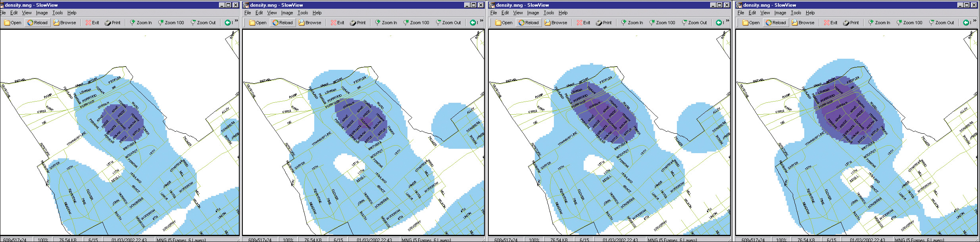Expand toolbar overflow chevron in leftmost window
This screenshot has height=242, width=980.
click(x=236, y=21)
